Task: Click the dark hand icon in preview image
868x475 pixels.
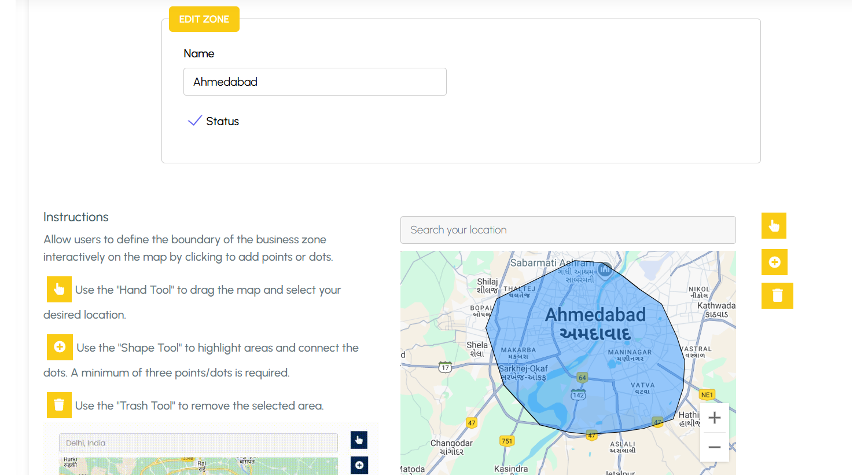Action: pos(359,440)
